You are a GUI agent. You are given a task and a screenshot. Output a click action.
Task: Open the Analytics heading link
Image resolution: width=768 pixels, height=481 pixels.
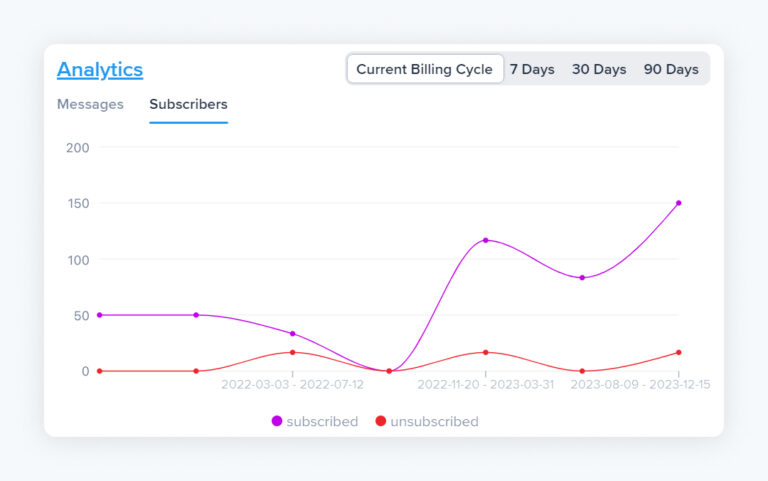click(100, 70)
